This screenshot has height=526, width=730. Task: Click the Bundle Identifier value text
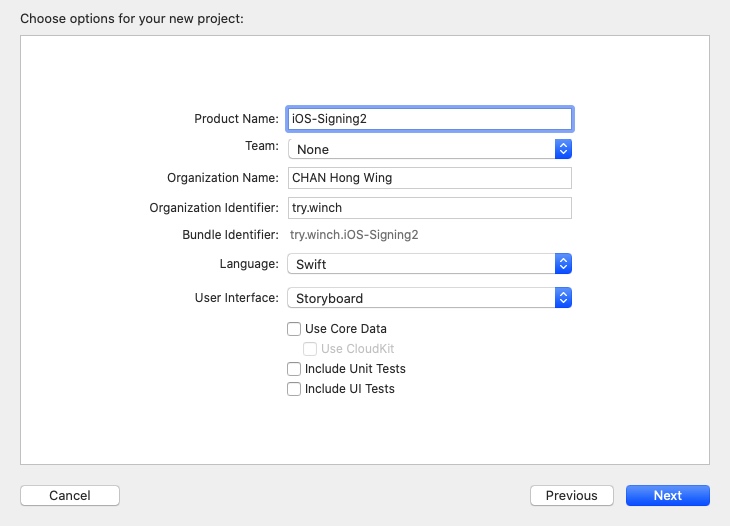(x=354, y=235)
